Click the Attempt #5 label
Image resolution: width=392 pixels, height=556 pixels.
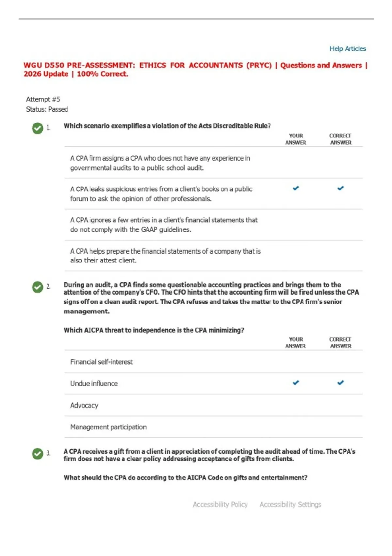(x=43, y=99)
